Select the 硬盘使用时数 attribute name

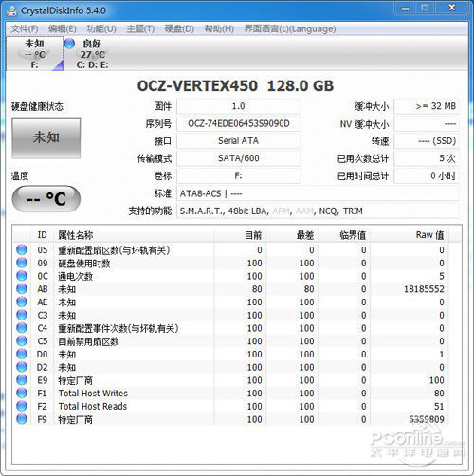(x=84, y=264)
